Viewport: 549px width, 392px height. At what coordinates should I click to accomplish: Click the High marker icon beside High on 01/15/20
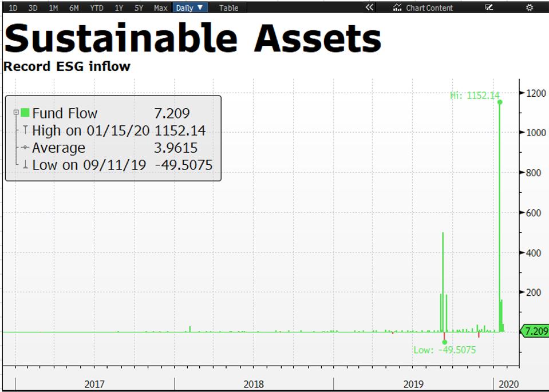click(x=25, y=130)
